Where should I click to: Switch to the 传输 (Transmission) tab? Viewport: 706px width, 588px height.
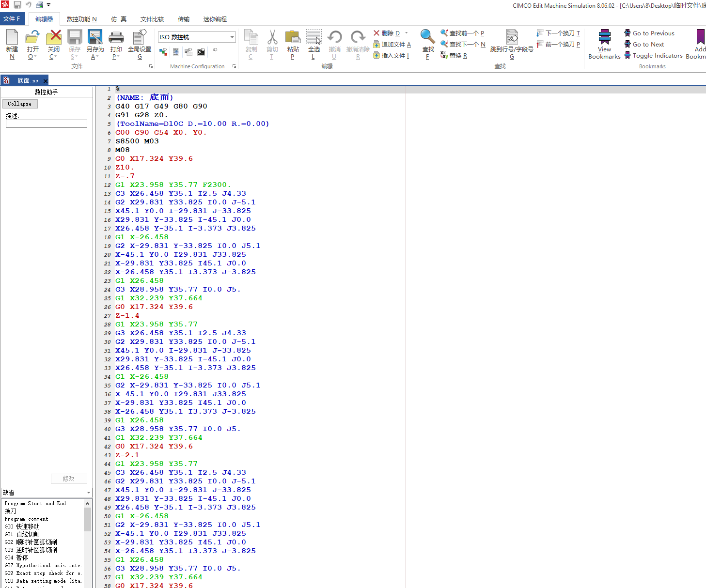[184, 19]
